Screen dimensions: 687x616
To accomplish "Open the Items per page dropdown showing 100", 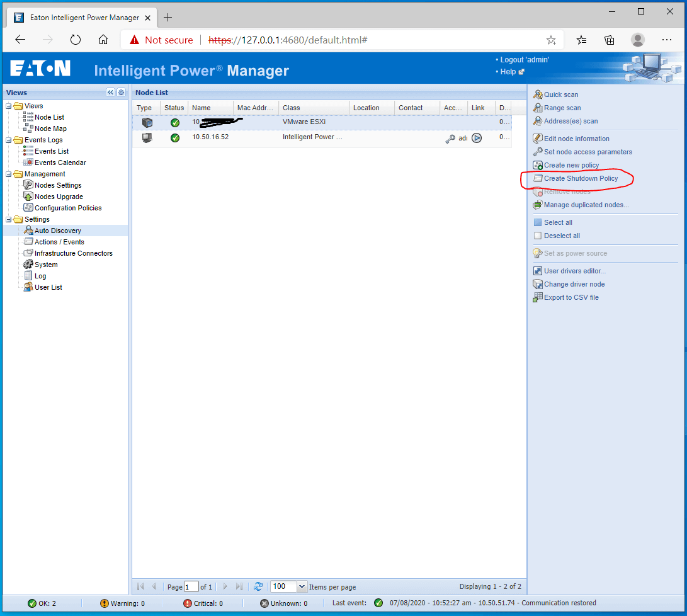I will 300,586.
